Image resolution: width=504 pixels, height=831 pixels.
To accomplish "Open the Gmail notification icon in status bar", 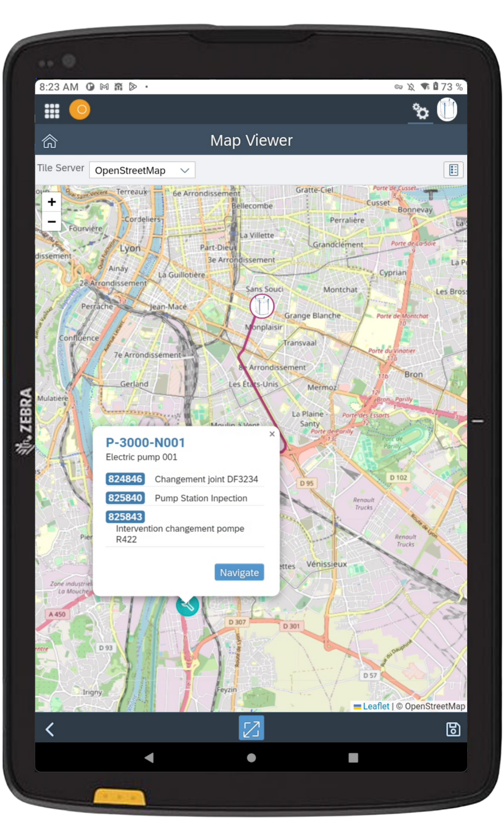I will point(105,87).
